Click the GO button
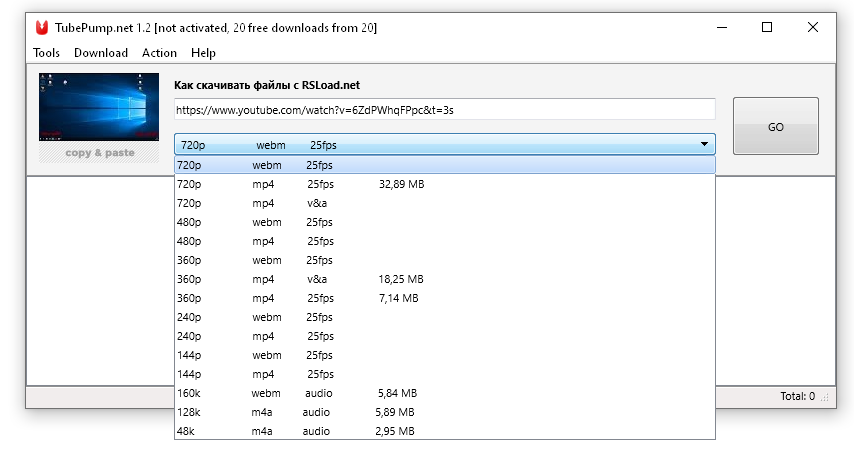The width and height of the screenshot is (854, 457). (x=776, y=126)
